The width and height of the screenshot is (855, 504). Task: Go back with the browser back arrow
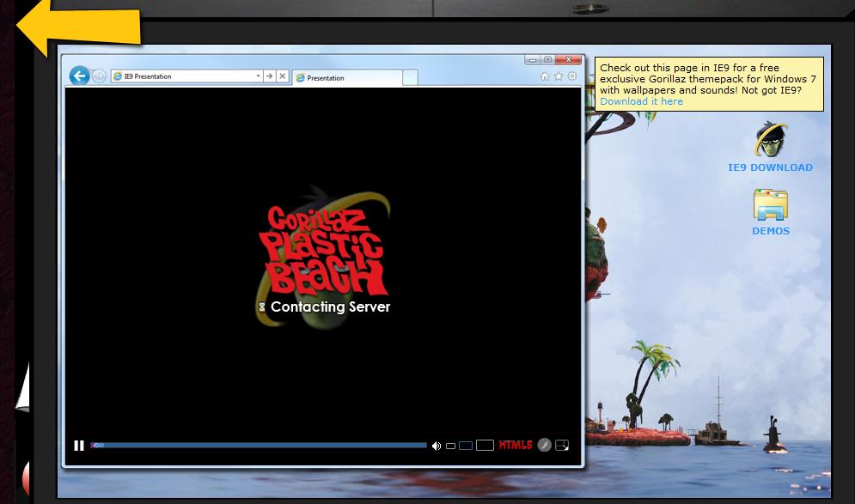click(x=79, y=76)
